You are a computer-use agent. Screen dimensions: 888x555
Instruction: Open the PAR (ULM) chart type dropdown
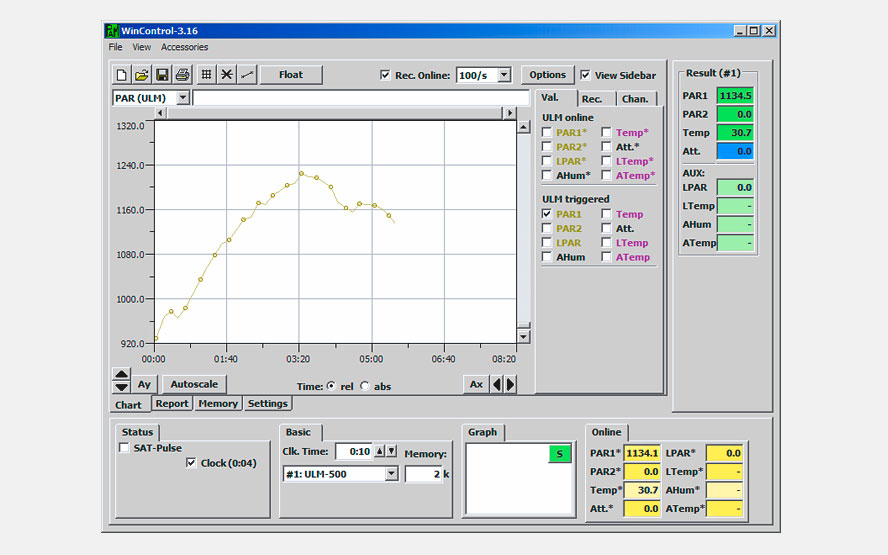tap(182, 98)
